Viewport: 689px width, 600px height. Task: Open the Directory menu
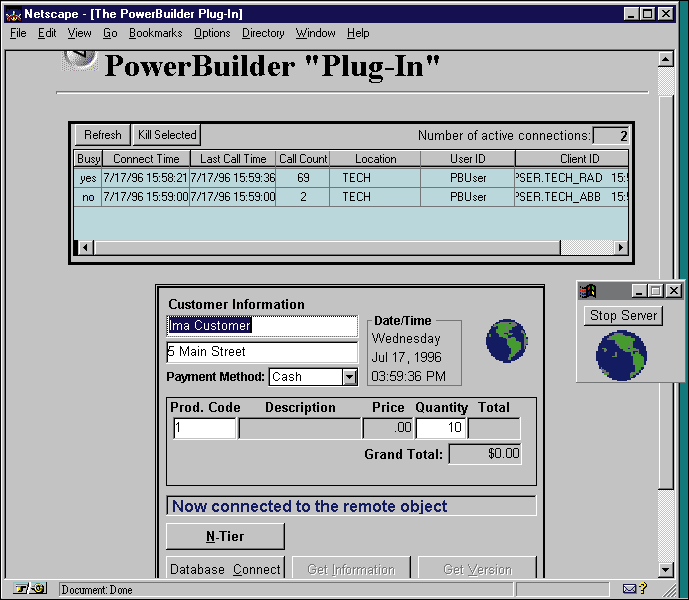click(x=263, y=33)
